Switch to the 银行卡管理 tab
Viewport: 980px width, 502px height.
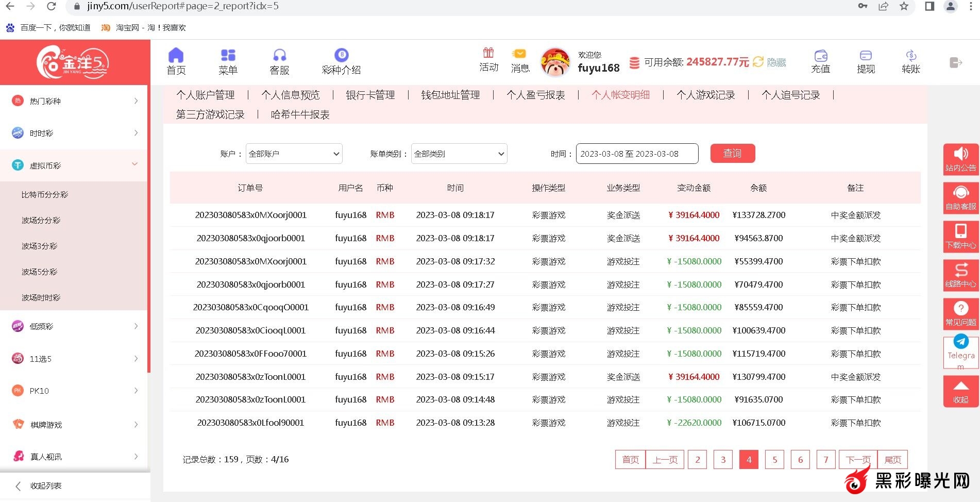[x=370, y=95]
